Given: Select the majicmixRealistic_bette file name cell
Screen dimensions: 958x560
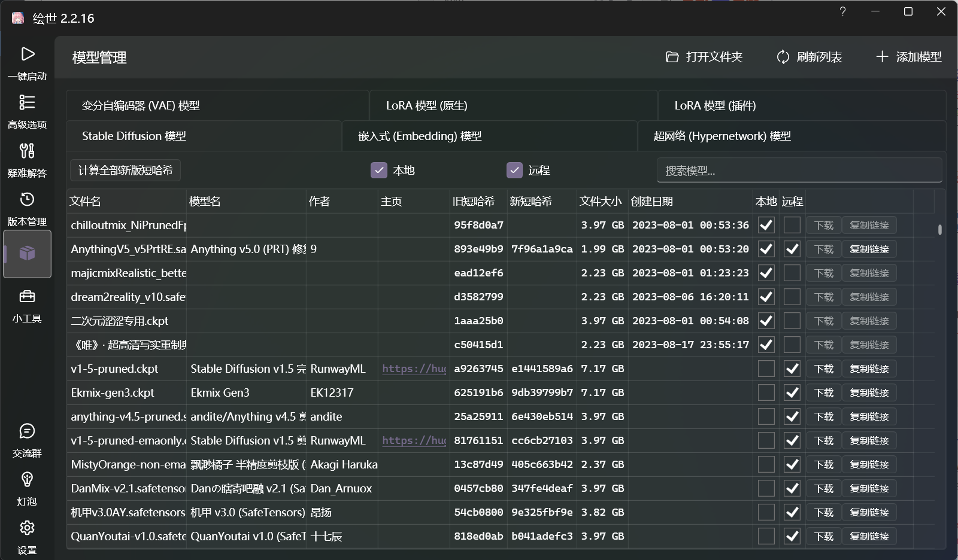Looking at the screenshot, I should tap(127, 273).
